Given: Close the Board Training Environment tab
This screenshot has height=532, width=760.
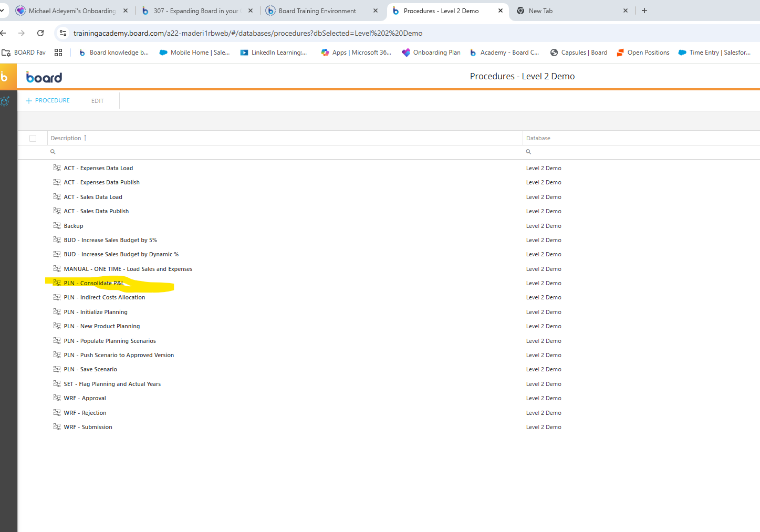Looking at the screenshot, I should coord(376,11).
